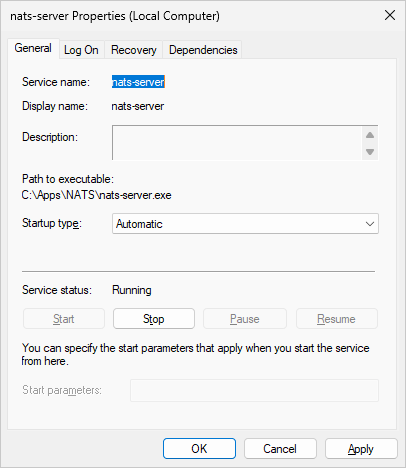The height and width of the screenshot is (468, 406).
Task: Click the Description scroll down arrow
Action: [370, 152]
